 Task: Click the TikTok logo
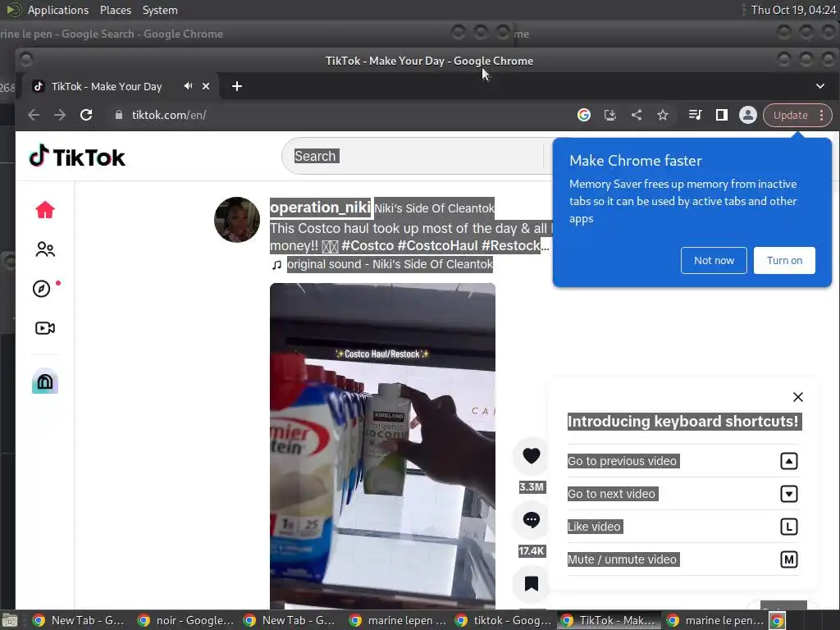(77, 157)
